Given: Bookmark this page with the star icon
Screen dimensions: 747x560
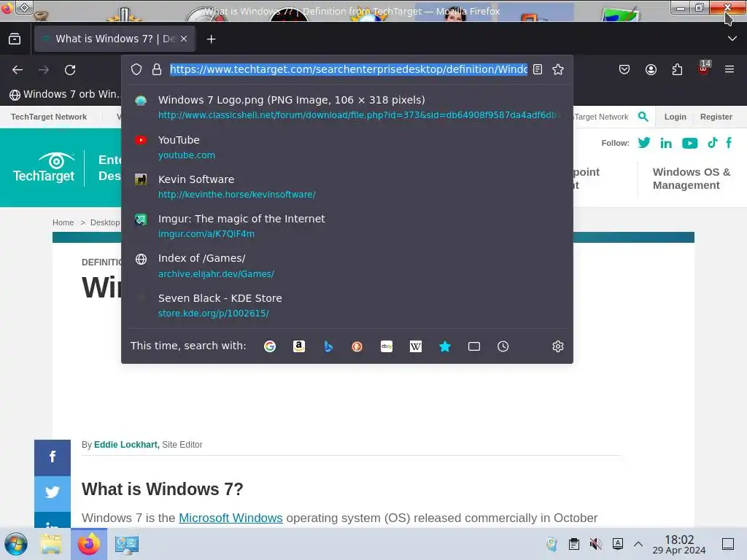Looking at the screenshot, I should click(x=558, y=69).
